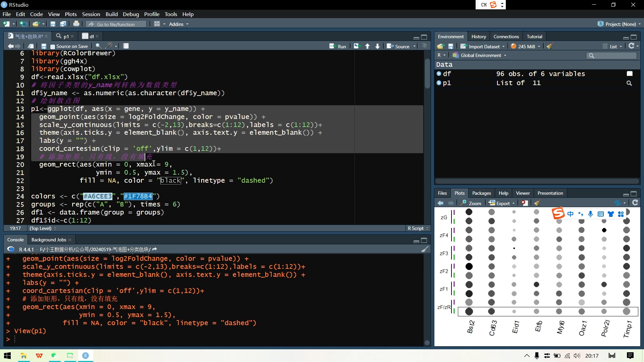
Task: Click the Find/Replace magnifier in editor toolbar
Action: coord(98,46)
